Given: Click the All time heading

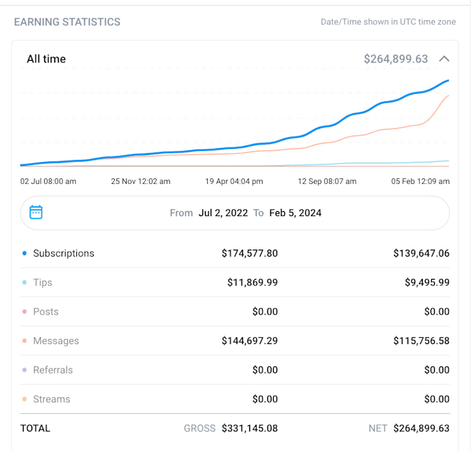Looking at the screenshot, I should [x=46, y=59].
